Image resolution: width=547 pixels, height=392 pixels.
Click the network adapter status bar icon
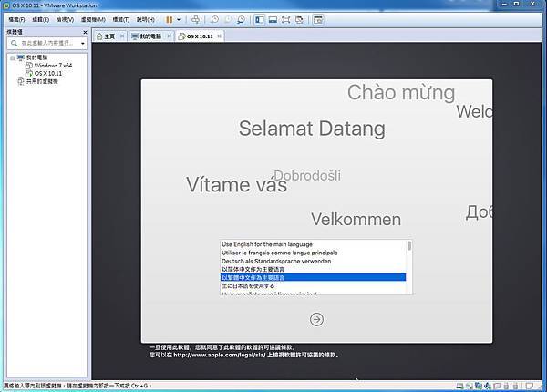(x=479, y=386)
